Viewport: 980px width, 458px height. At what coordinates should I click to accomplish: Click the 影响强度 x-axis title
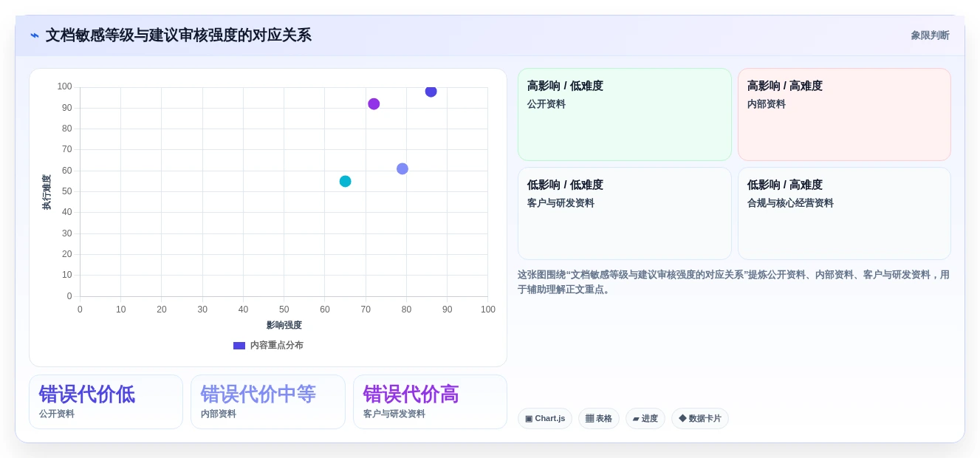tap(284, 325)
